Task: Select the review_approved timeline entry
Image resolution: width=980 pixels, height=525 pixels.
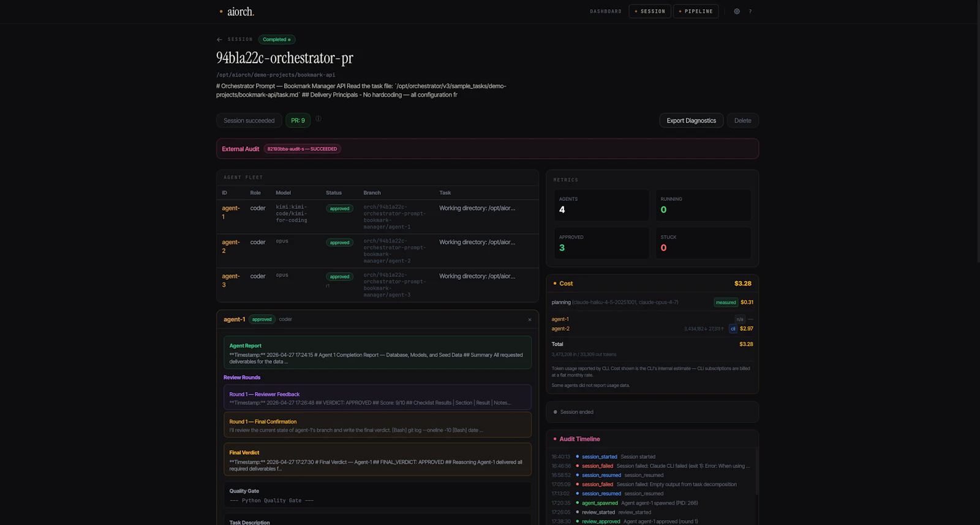Action: [652, 521]
